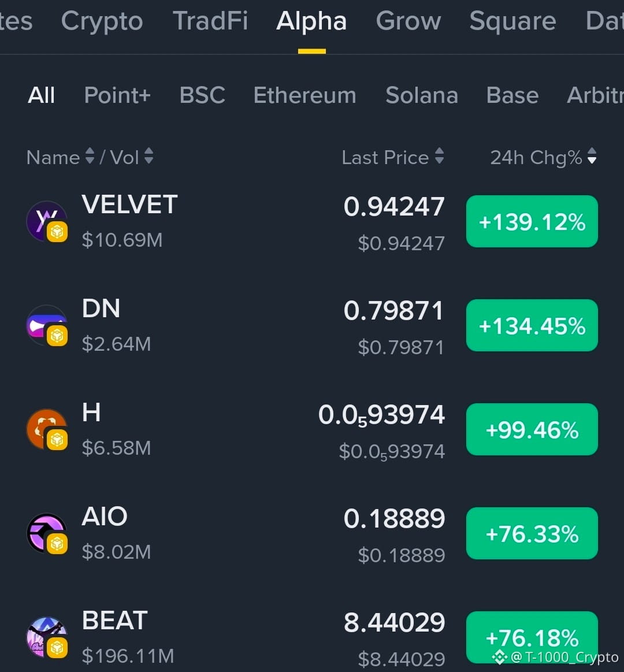
Task: Open the Square tab
Action: pos(512,21)
